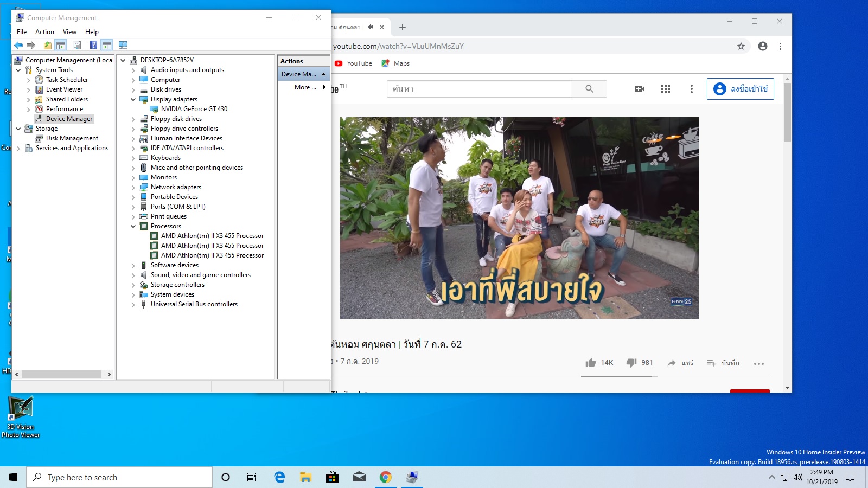Image resolution: width=868 pixels, height=488 pixels.
Task: Open the YouTube apps grid icon
Action: [666, 89]
